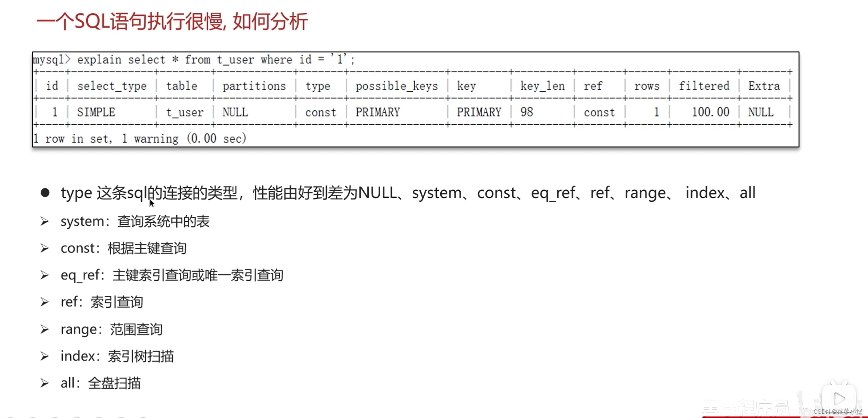
Task: Toggle visibility of index type bullet
Action: coord(45,355)
